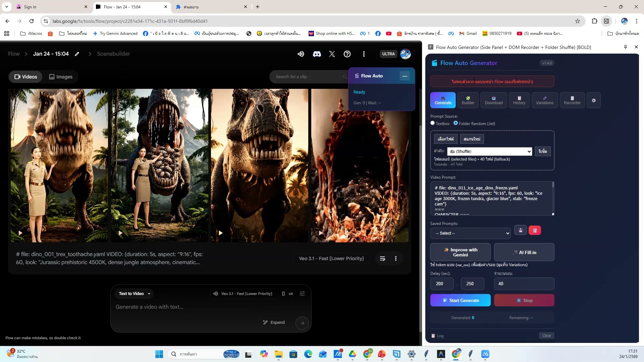Open the Shuffle order dropdown
Image resolution: width=644 pixels, height=362 pixels.
pos(489,152)
